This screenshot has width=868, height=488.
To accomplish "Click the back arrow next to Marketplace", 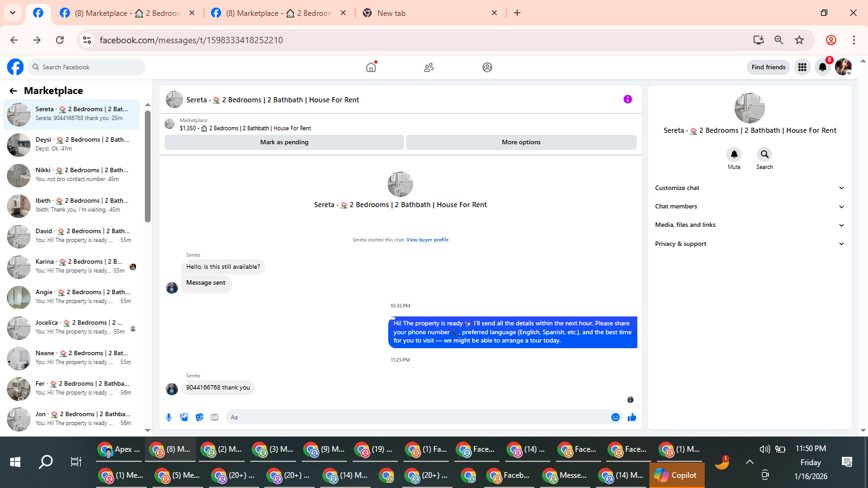I will (13, 91).
